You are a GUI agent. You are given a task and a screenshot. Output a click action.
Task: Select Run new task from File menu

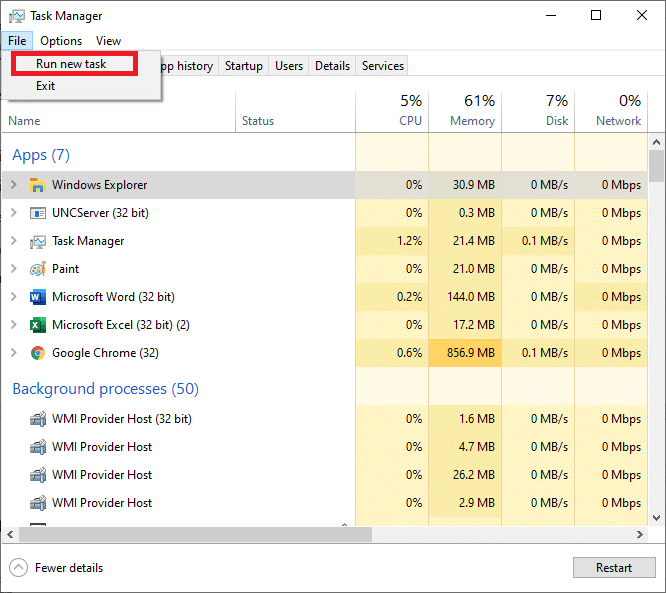pos(70,64)
